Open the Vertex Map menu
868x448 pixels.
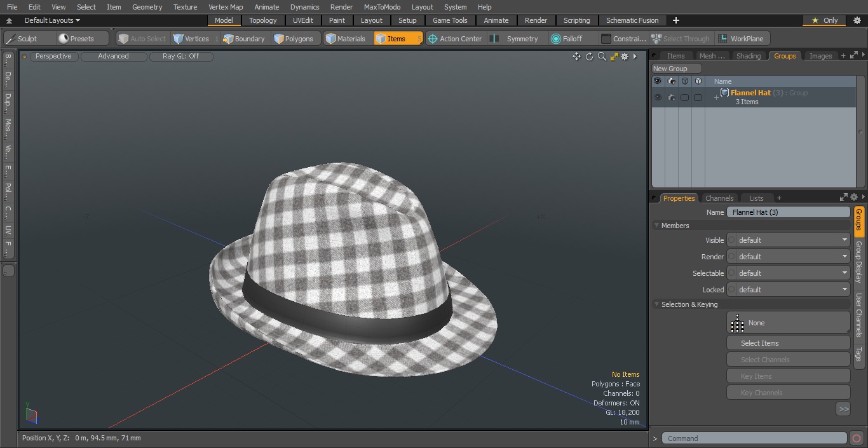pos(226,7)
